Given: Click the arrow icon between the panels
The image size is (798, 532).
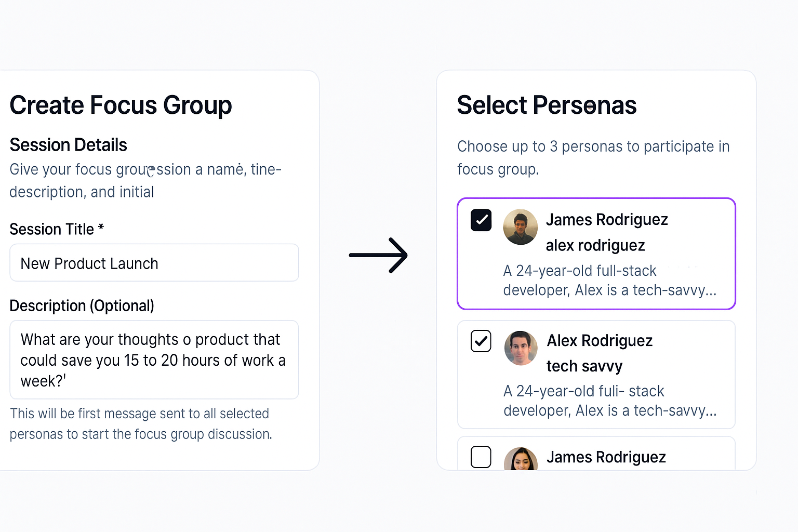Looking at the screenshot, I should (379, 255).
